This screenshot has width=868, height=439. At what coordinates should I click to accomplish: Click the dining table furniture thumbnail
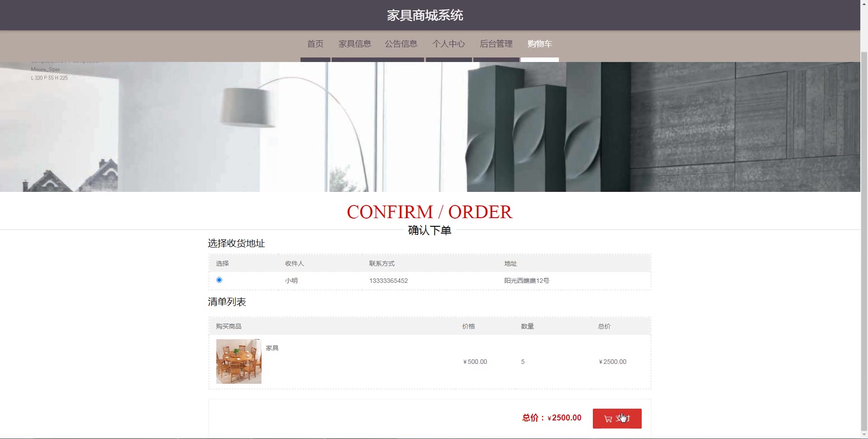click(238, 362)
